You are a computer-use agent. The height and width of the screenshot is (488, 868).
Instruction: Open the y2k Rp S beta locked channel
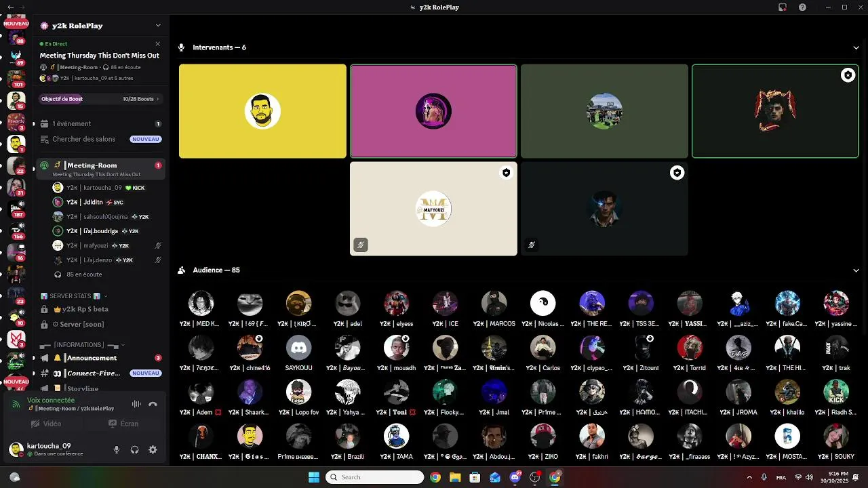point(100,309)
